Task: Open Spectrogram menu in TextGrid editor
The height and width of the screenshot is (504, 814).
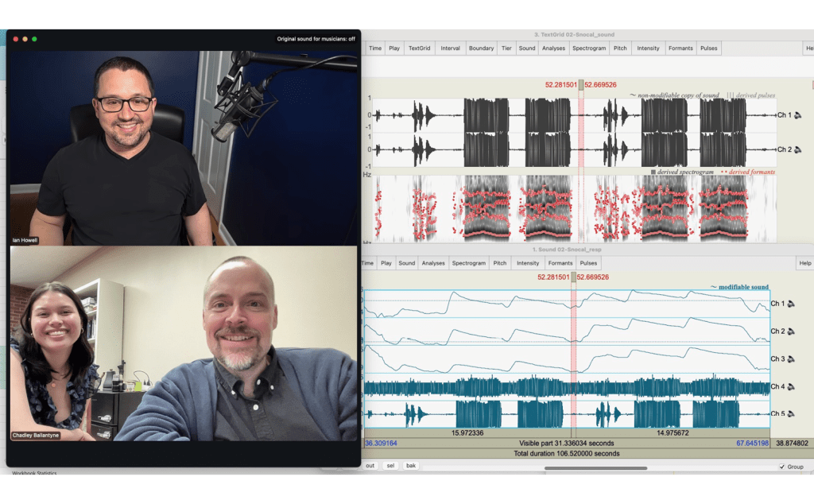Action: (x=589, y=48)
